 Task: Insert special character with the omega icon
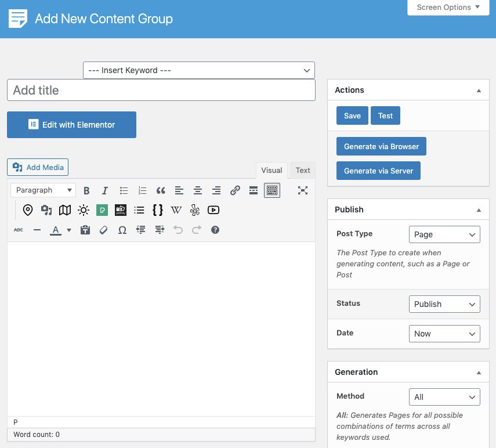coord(122,230)
